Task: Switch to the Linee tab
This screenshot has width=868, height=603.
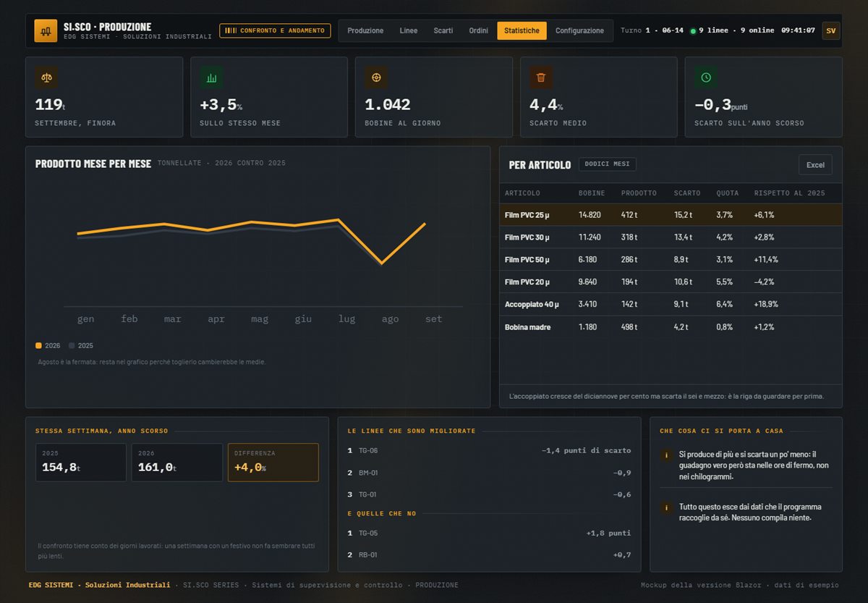Action: [x=409, y=31]
